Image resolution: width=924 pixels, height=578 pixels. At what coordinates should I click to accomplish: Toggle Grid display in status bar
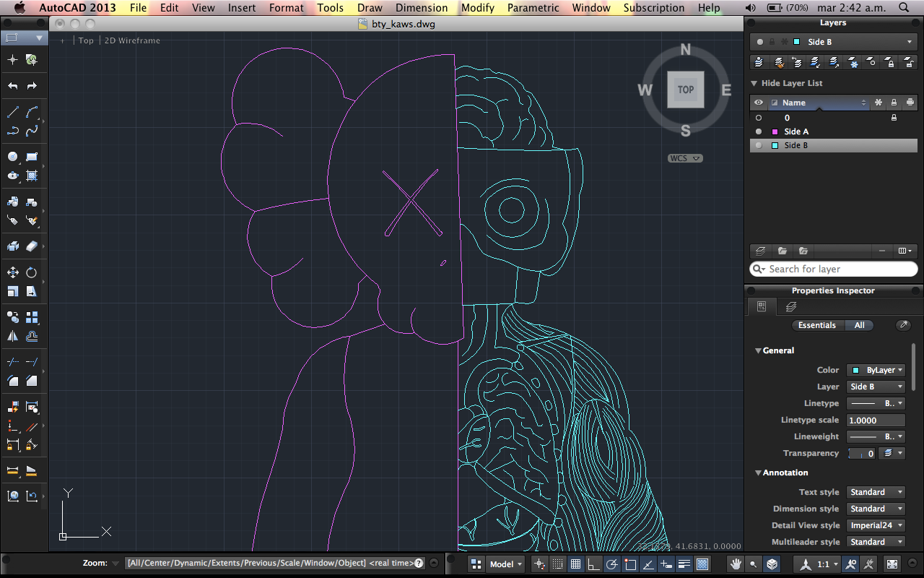click(575, 564)
